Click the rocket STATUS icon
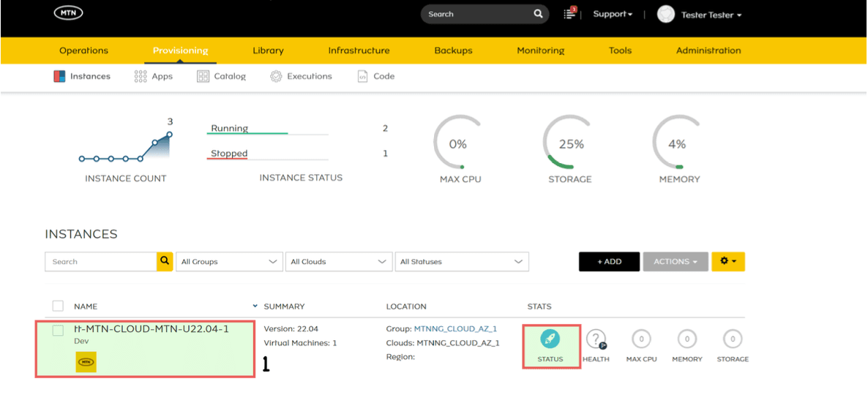 click(x=550, y=339)
